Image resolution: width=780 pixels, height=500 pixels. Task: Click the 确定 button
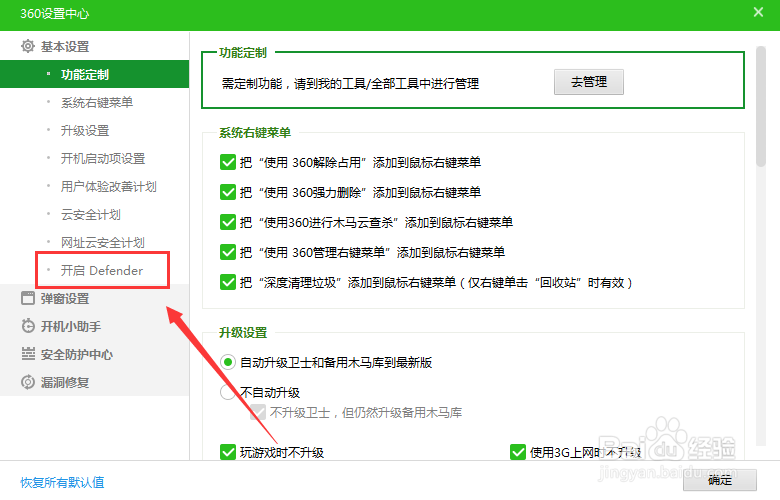720,480
